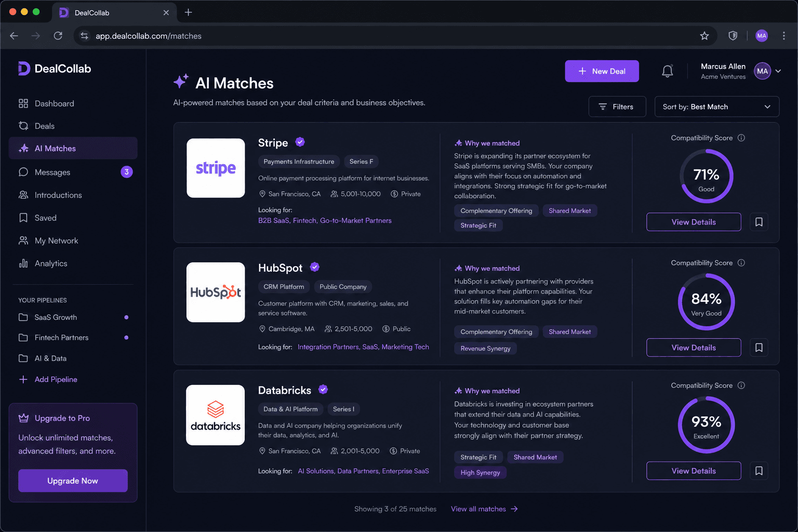
Task: Click Stripe's B2B SaaS, Fintech looking-for link
Action: [x=325, y=220]
